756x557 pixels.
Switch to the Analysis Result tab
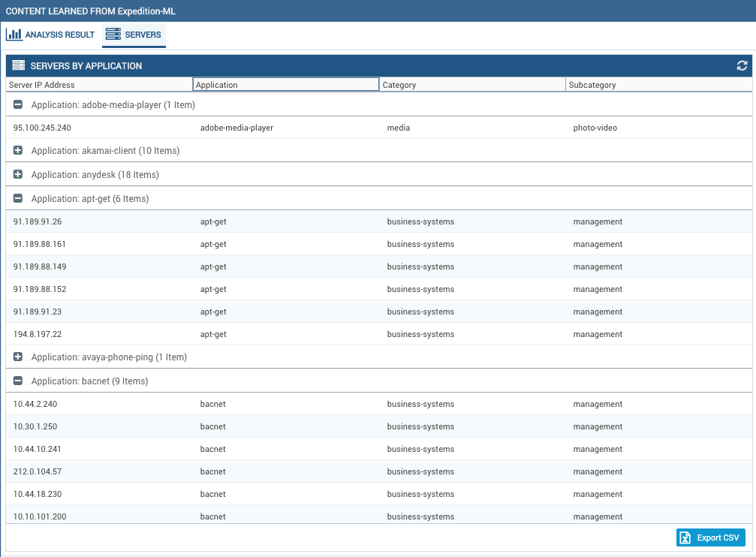pos(50,35)
